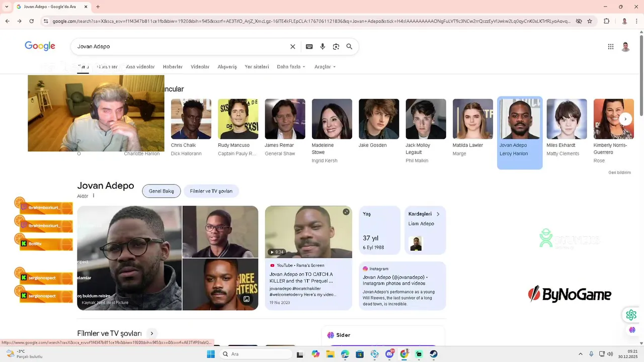This screenshot has height=362, width=644.
Task: Select Miles Ekhardt cast card
Action: coord(567,128)
